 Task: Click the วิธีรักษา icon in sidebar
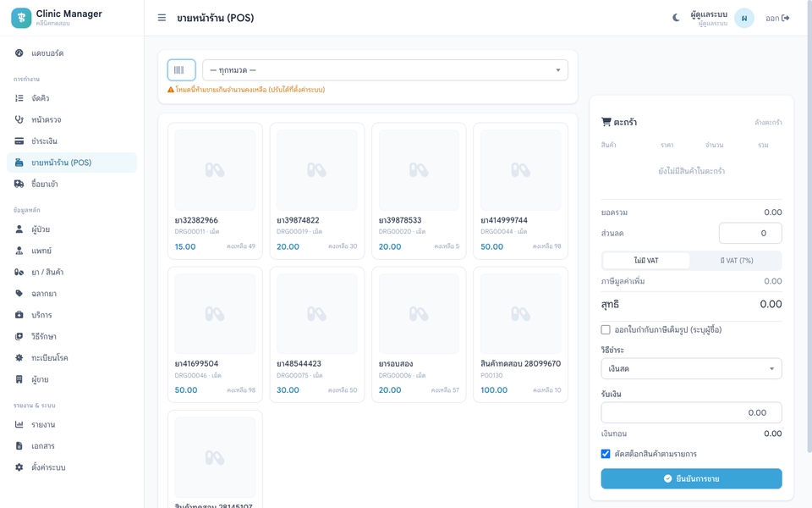click(x=19, y=336)
